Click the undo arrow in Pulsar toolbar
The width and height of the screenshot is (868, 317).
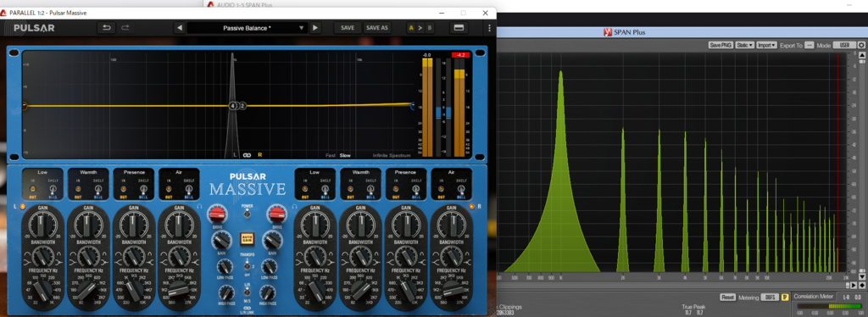pos(106,28)
